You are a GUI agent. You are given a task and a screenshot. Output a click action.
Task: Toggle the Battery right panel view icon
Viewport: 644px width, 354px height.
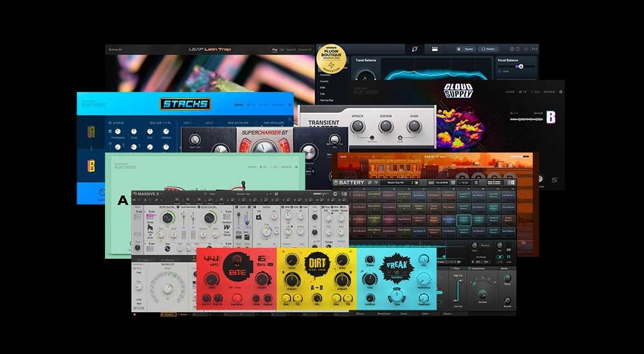tap(511, 182)
